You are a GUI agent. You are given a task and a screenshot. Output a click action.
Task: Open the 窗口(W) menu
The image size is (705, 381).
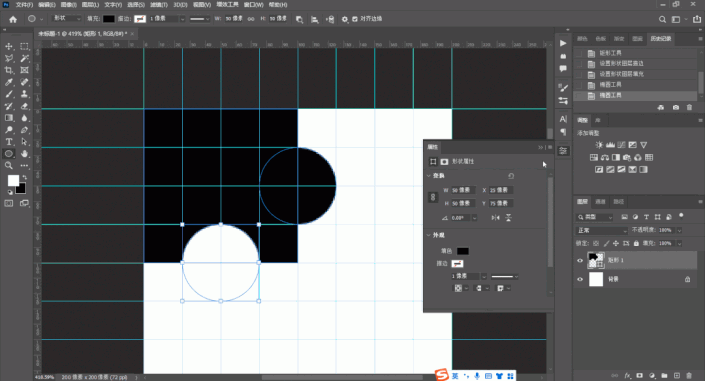253,5
